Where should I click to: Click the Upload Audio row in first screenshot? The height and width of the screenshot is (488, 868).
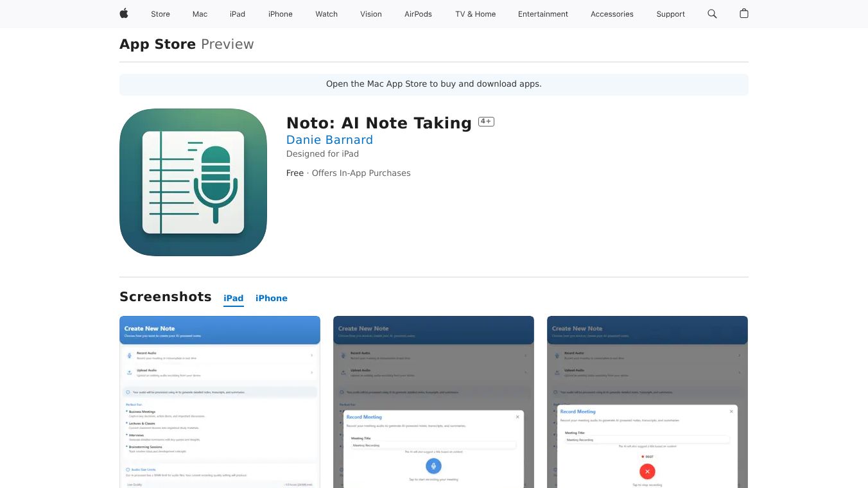coord(220,372)
